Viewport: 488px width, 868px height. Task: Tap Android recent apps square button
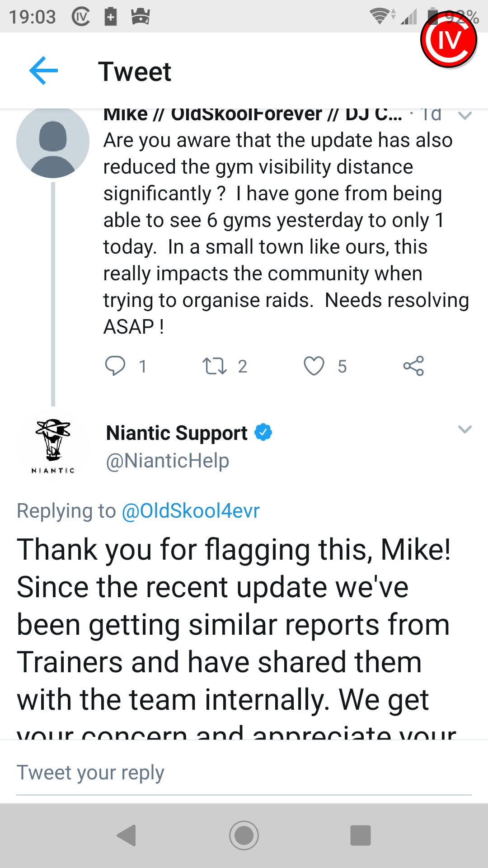(x=361, y=835)
